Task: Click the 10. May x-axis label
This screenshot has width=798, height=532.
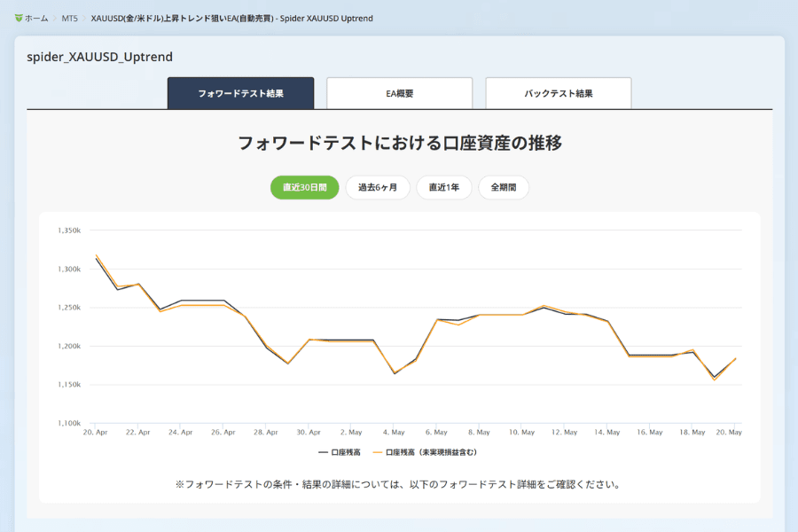Action: (521, 432)
